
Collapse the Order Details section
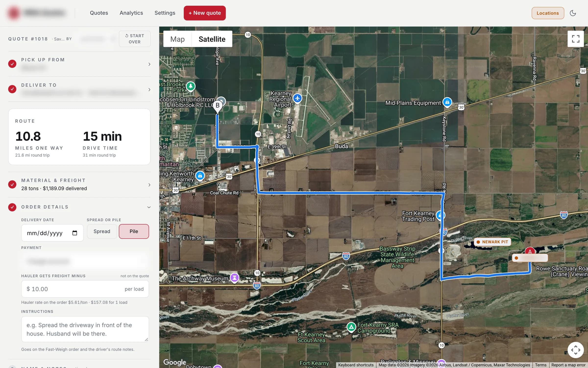point(79,207)
